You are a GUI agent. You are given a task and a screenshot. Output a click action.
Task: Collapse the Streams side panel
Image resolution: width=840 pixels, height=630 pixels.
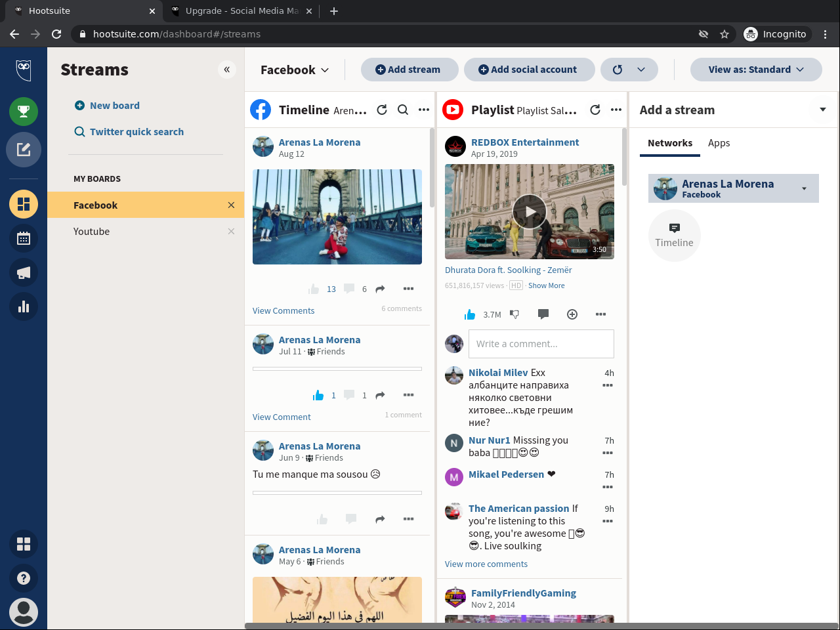[227, 70]
